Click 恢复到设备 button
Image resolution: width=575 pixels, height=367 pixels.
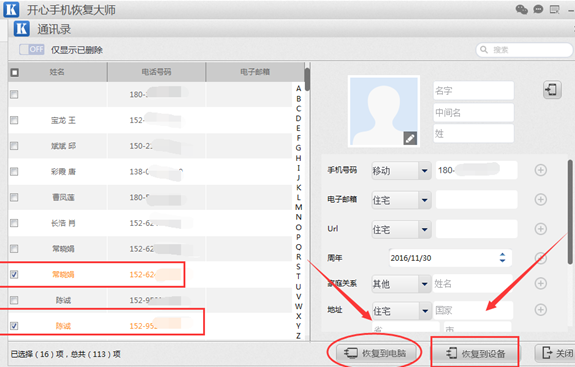pos(475,353)
